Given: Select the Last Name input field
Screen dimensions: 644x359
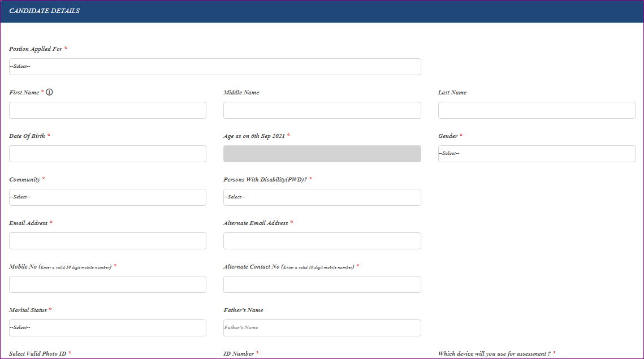Looking at the screenshot, I should tap(536, 110).
